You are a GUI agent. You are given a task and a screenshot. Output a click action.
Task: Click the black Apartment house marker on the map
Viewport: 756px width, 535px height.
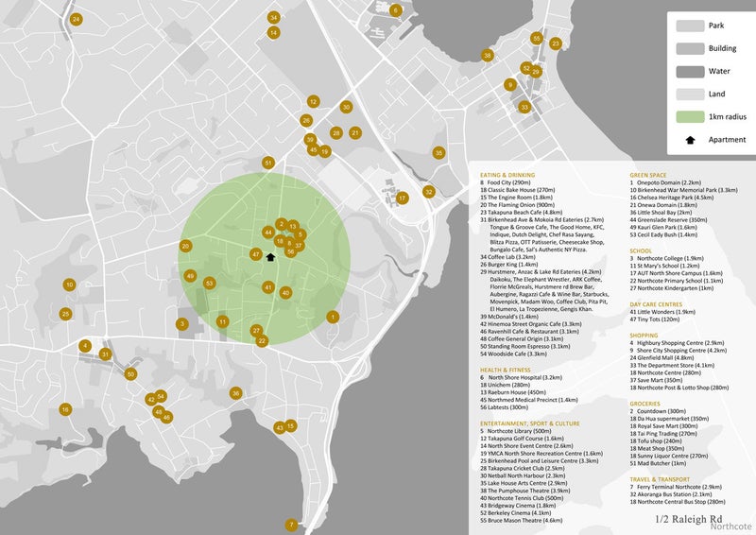pyautogui.click(x=270, y=256)
